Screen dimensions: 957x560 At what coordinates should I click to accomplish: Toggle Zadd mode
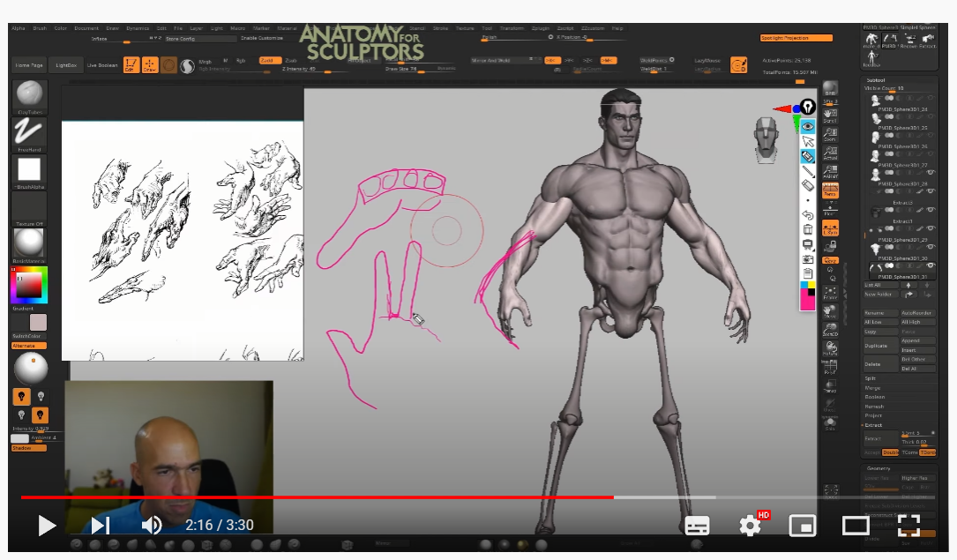pyautogui.click(x=270, y=60)
